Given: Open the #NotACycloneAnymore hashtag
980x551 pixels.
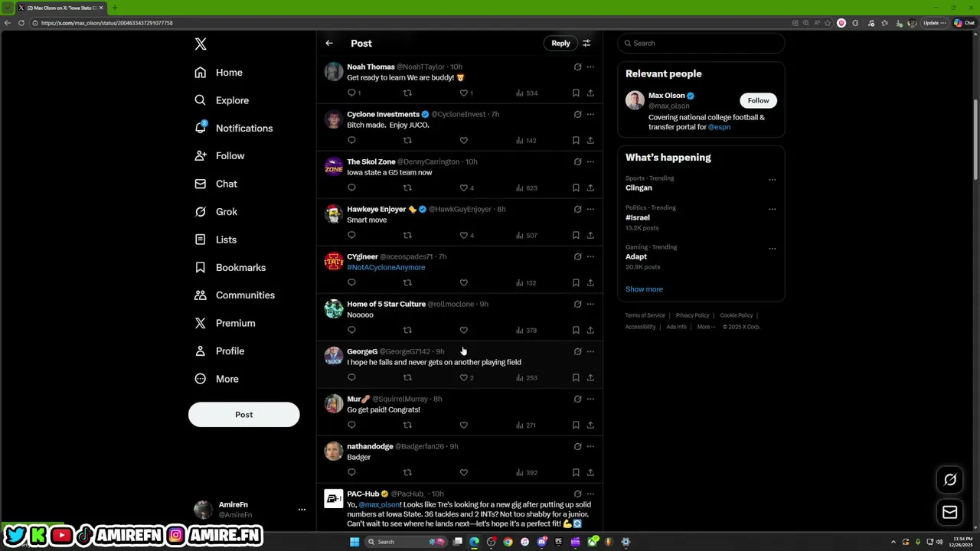Looking at the screenshot, I should tap(386, 267).
